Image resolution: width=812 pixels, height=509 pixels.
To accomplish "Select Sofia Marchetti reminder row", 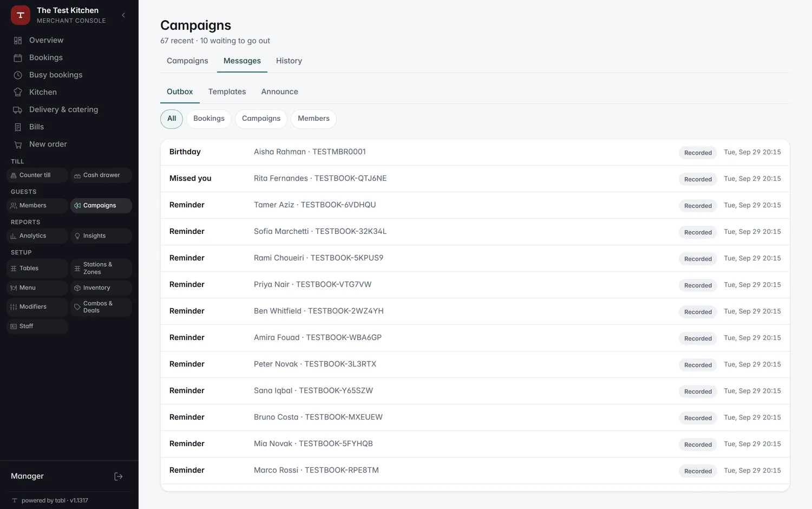I will (475, 232).
